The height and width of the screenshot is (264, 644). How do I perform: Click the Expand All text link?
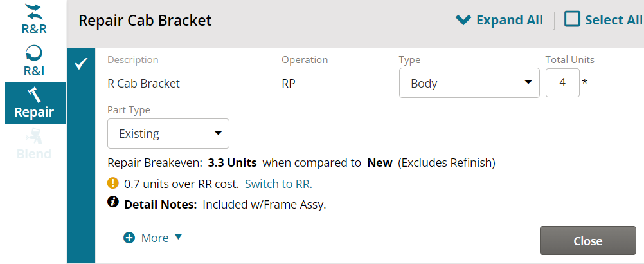(x=509, y=20)
